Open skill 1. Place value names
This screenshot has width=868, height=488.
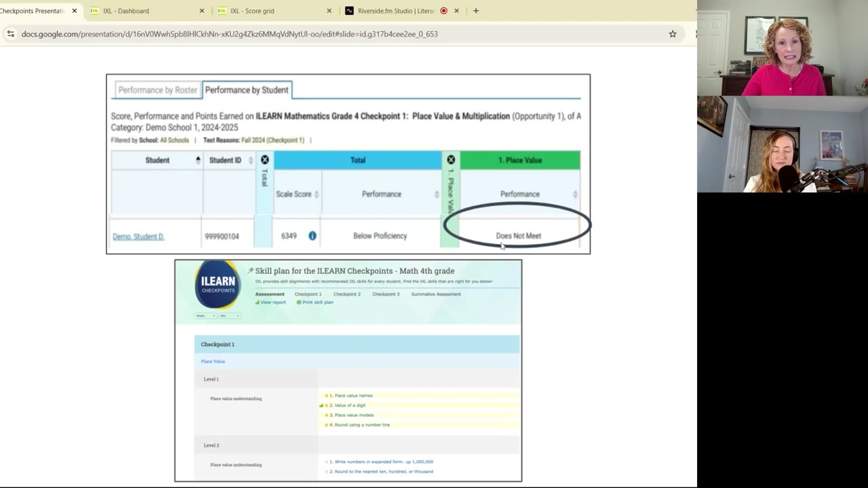click(351, 396)
